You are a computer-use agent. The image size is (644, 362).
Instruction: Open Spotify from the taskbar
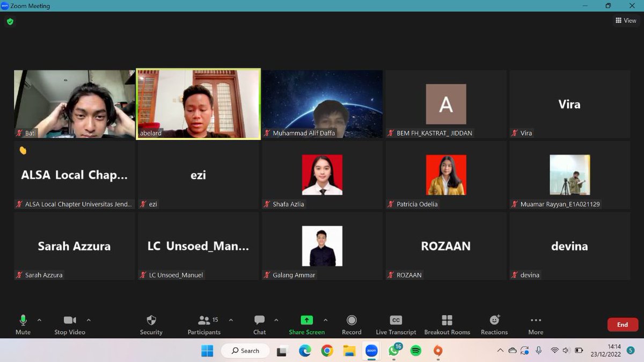point(415,351)
